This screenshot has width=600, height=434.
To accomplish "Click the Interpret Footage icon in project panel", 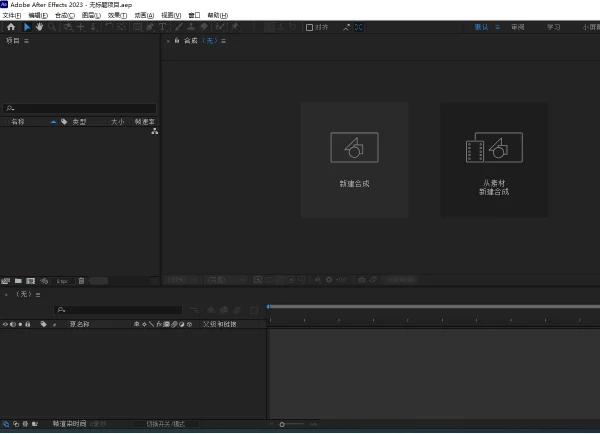I will pos(5,281).
